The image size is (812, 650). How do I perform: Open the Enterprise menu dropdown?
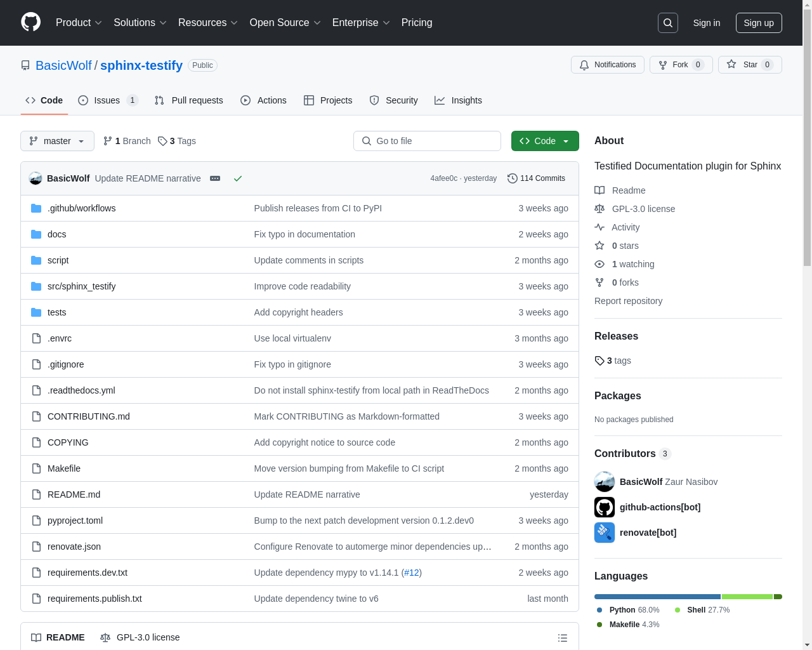pyautogui.click(x=361, y=23)
